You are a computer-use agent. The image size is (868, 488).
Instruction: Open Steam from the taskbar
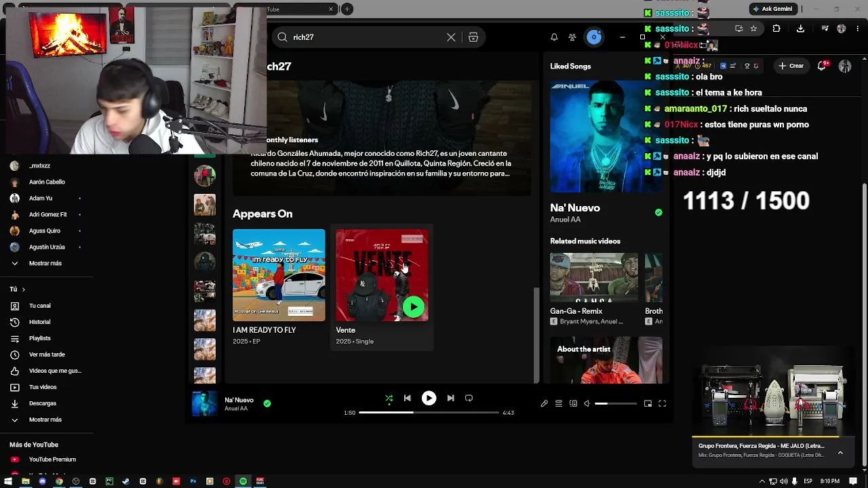click(x=125, y=481)
